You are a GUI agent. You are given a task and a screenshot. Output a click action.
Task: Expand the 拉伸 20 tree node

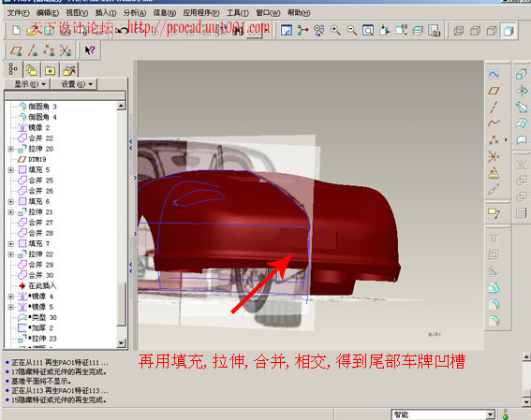click(11, 149)
